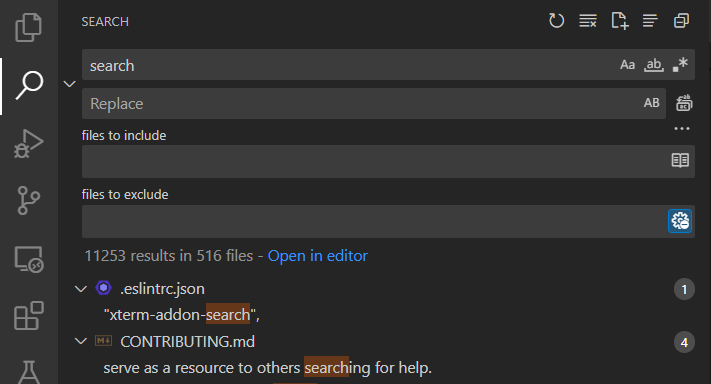This screenshot has height=384, width=711.
Task: Open the Run and Debug view
Action: point(29,143)
